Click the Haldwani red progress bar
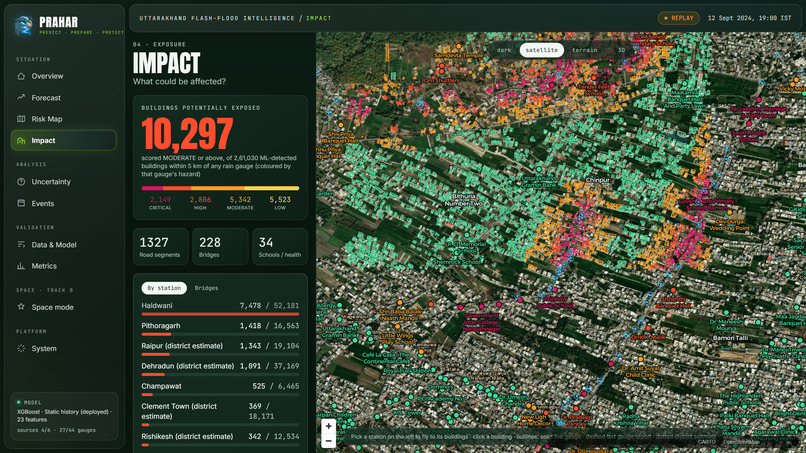 (220, 314)
